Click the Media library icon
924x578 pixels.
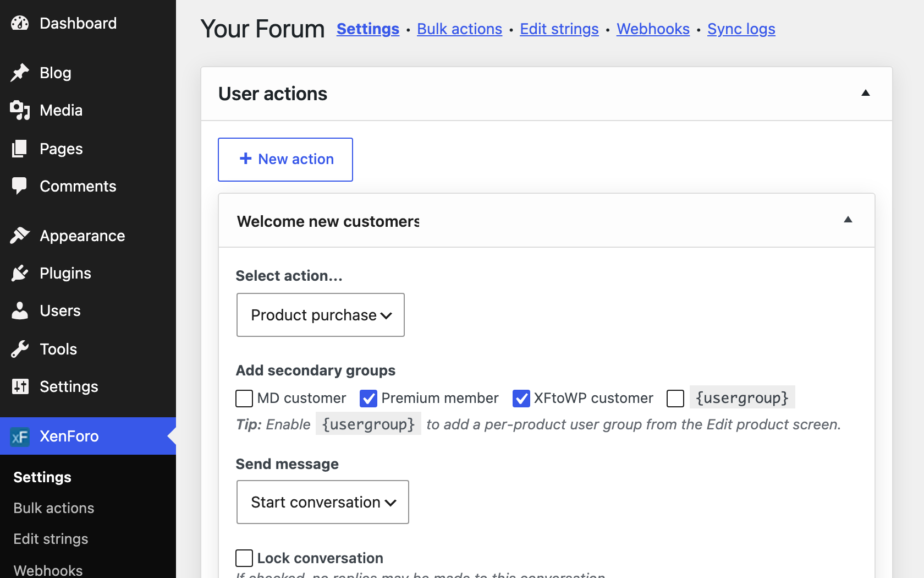click(x=20, y=110)
